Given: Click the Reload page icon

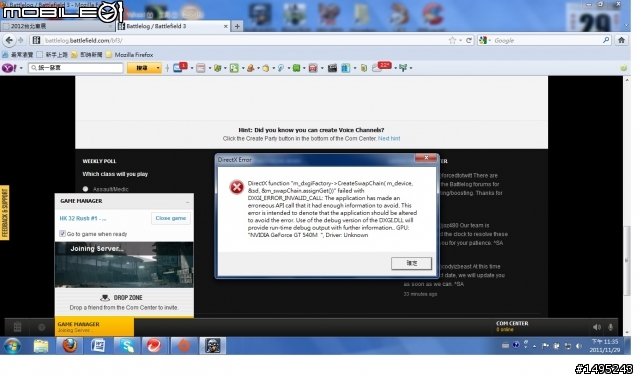Looking at the screenshot, I should [469, 40].
